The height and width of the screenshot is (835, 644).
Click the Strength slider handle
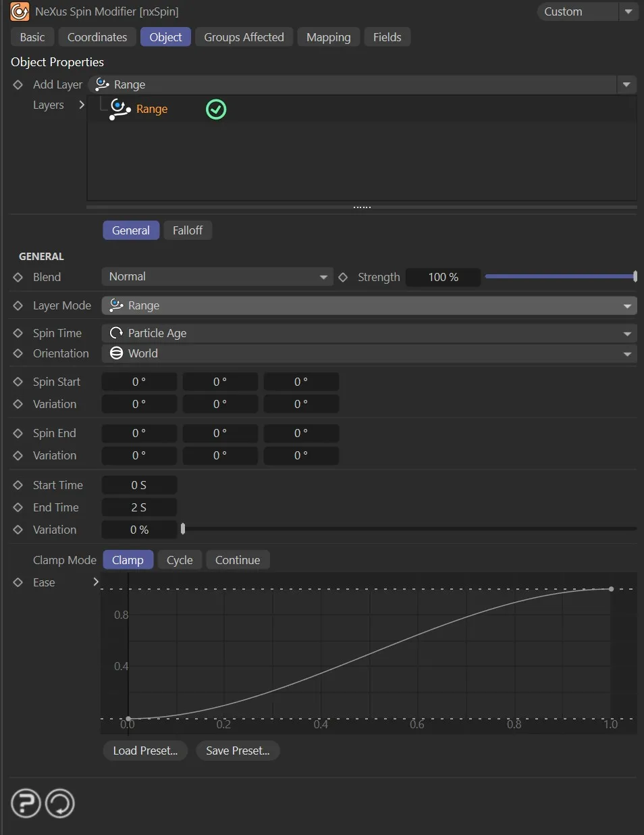(634, 276)
